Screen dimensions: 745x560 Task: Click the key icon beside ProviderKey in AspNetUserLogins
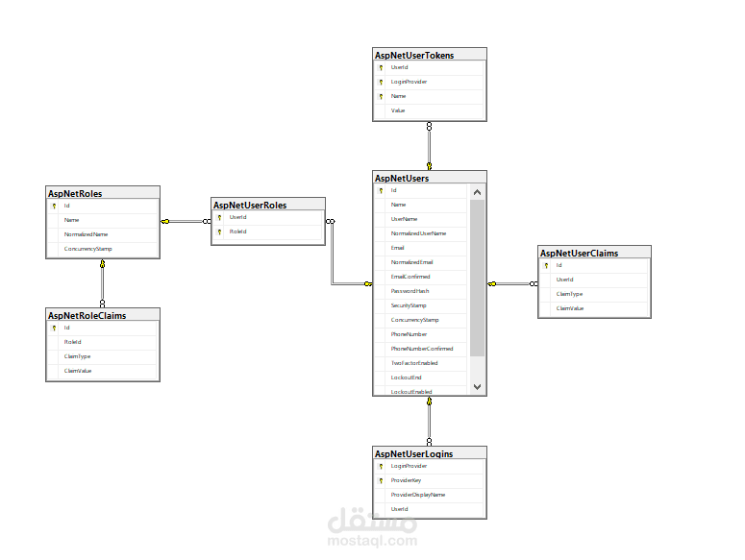coord(381,480)
